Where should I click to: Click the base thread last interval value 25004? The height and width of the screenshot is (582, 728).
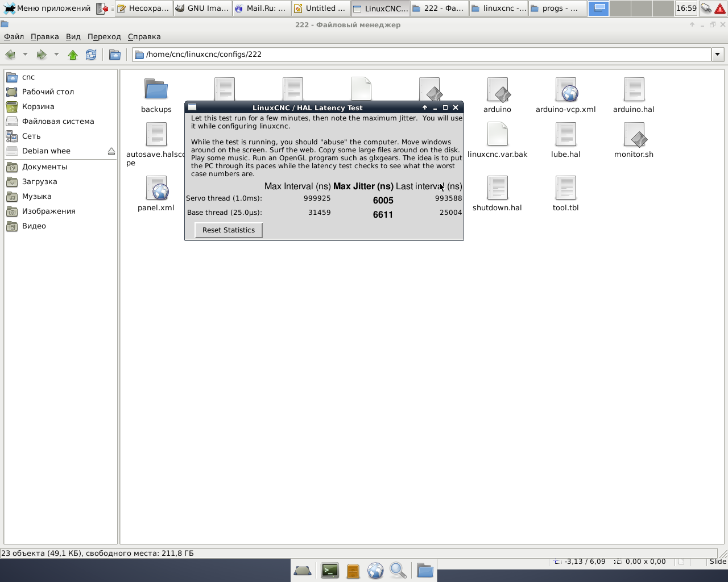(x=451, y=213)
